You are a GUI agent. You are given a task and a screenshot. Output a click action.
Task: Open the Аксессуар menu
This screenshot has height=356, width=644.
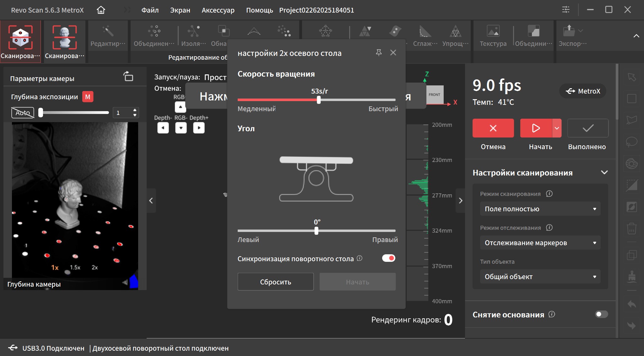pyautogui.click(x=218, y=10)
